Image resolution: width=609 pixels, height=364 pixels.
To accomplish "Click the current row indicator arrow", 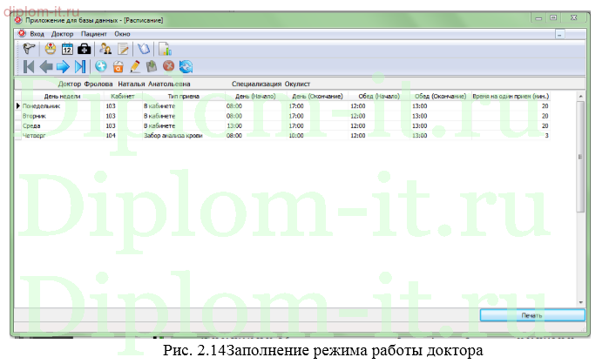I will (x=18, y=106).
